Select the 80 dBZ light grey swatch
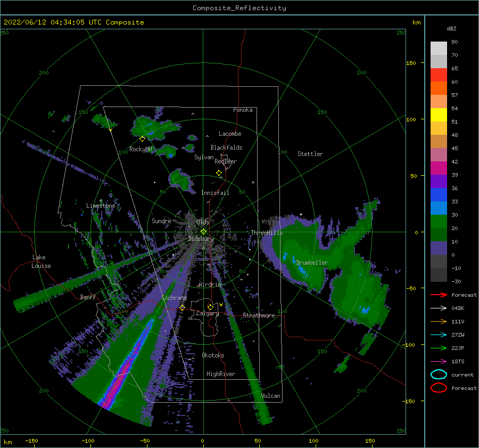The height and width of the screenshot is (448, 479). point(439,48)
